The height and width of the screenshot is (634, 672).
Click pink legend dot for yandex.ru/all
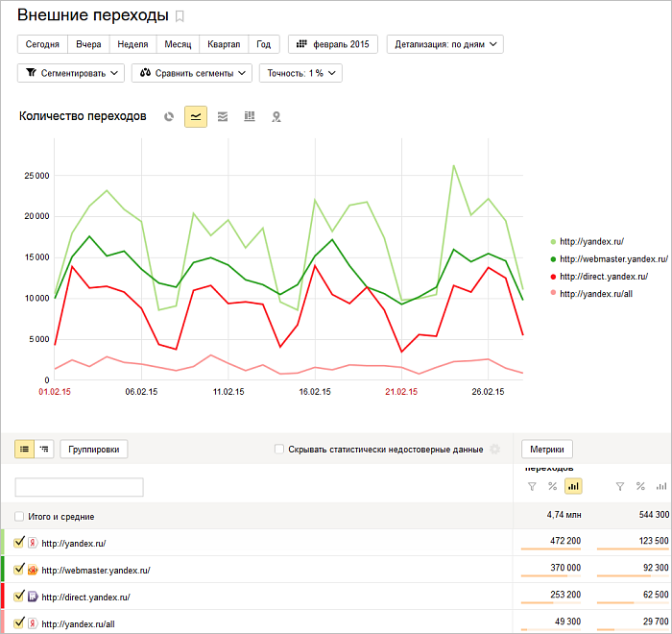tap(553, 293)
